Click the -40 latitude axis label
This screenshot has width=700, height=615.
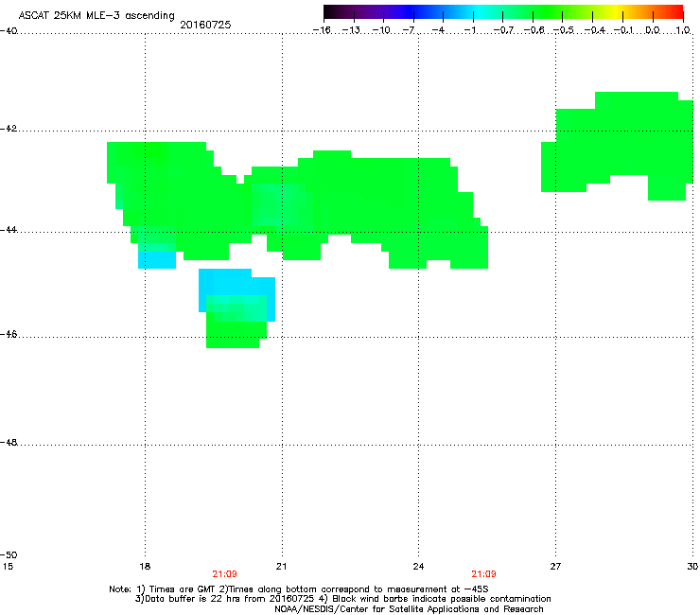(x=9, y=30)
